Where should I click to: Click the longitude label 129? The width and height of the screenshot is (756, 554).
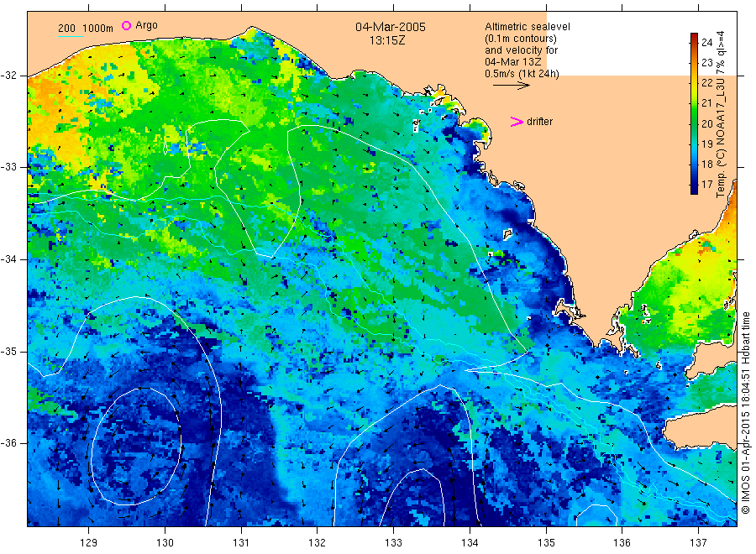click(x=89, y=543)
